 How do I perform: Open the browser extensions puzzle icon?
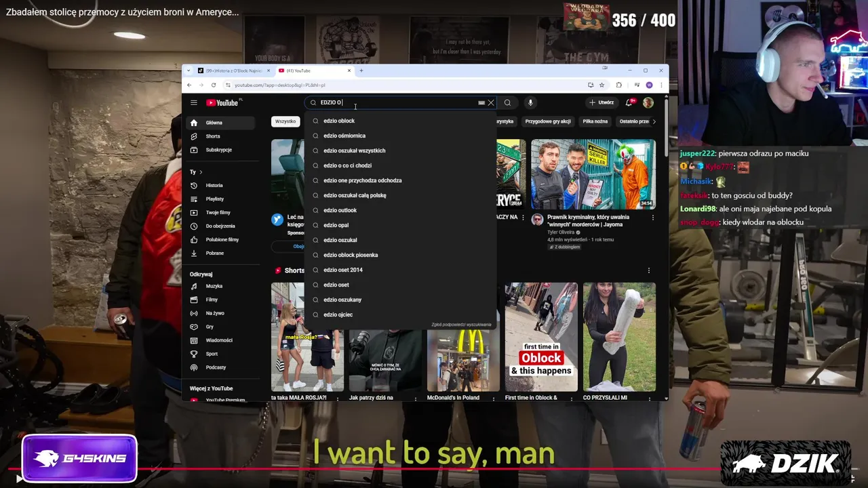618,85
